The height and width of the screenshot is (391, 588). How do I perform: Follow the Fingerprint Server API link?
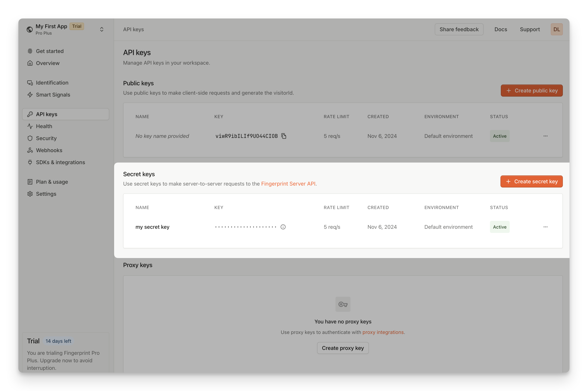pos(288,184)
